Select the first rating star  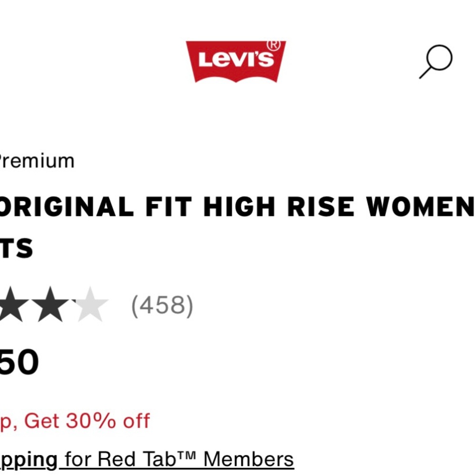[10, 304]
